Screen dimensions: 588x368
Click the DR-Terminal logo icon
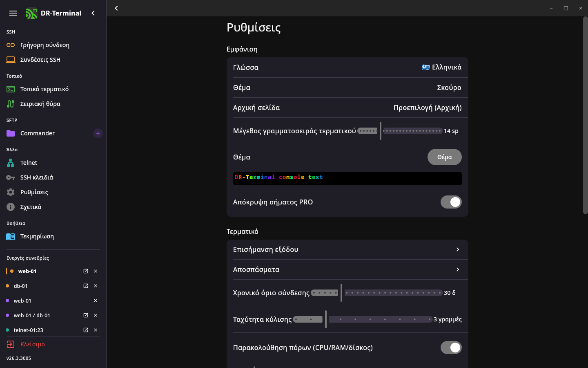31,13
